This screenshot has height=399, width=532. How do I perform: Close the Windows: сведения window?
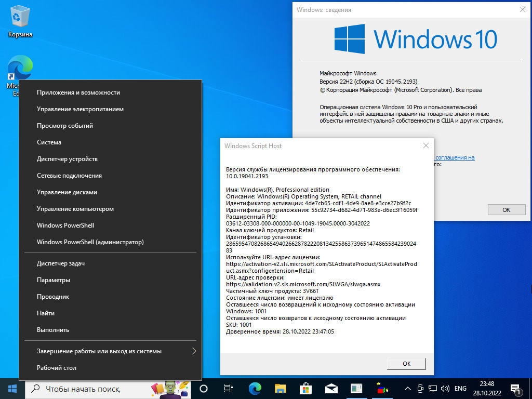[523, 9]
